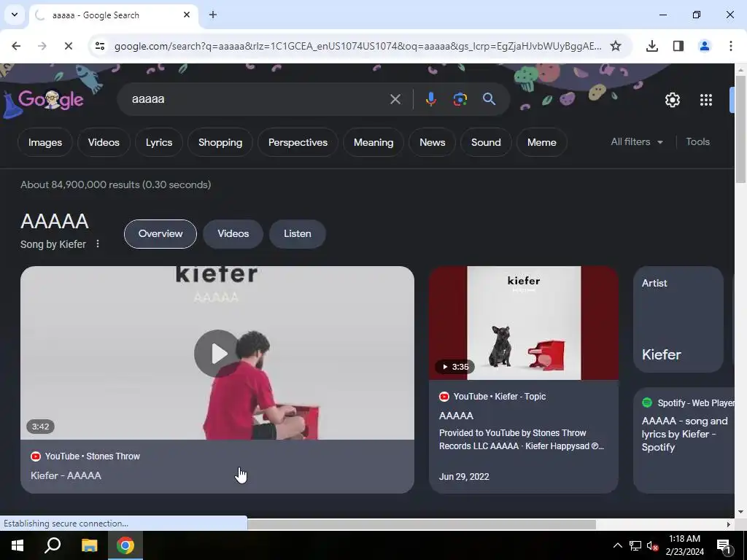Filter results by Images
This screenshot has height=560, width=747.
click(x=44, y=142)
